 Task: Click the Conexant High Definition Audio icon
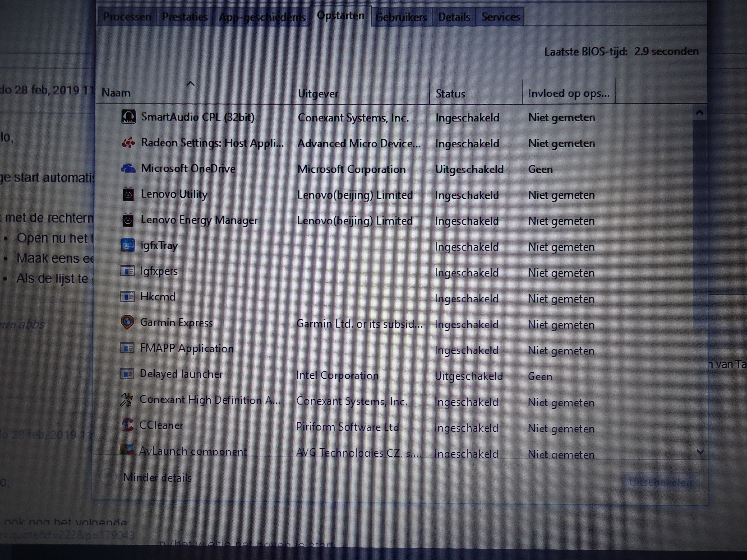pos(127,400)
